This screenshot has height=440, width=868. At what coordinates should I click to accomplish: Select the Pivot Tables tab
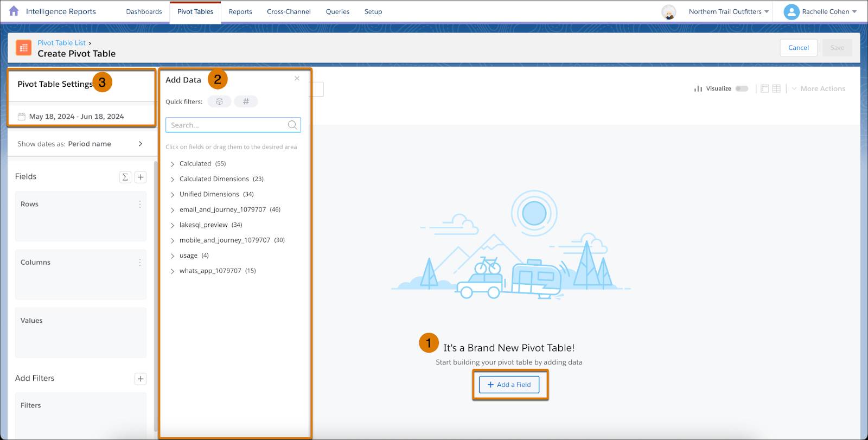195,11
